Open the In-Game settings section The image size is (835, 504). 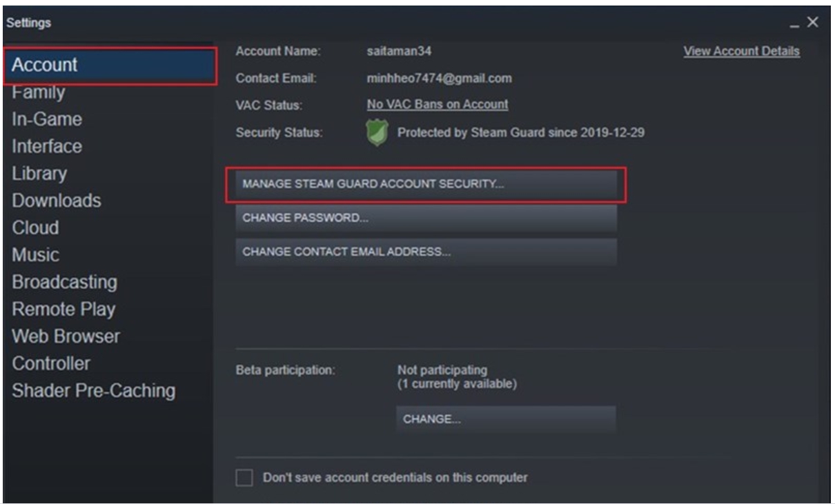(47, 119)
